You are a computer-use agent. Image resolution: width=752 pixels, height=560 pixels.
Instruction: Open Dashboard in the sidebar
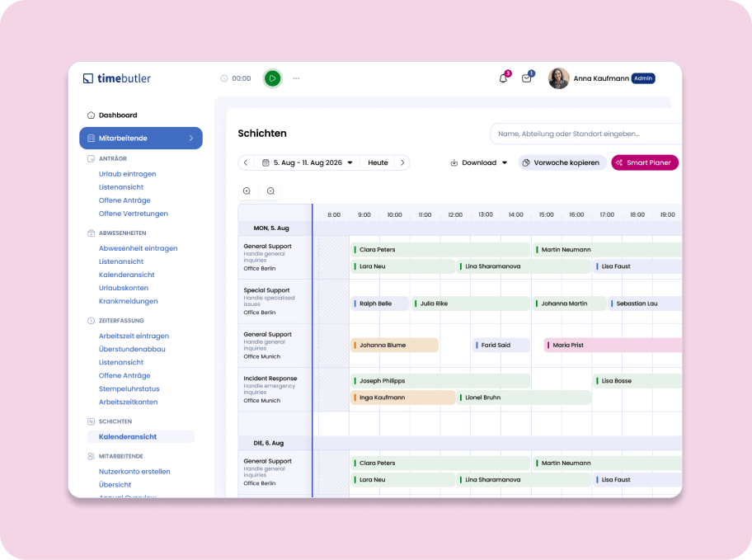(118, 115)
